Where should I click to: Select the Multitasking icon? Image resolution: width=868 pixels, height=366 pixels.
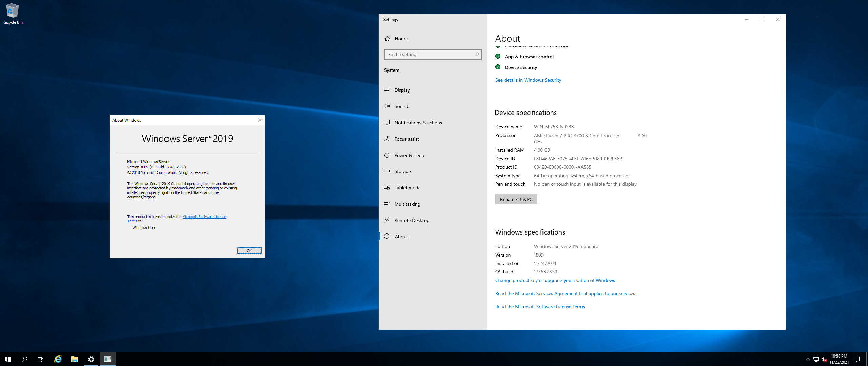click(387, 204)
